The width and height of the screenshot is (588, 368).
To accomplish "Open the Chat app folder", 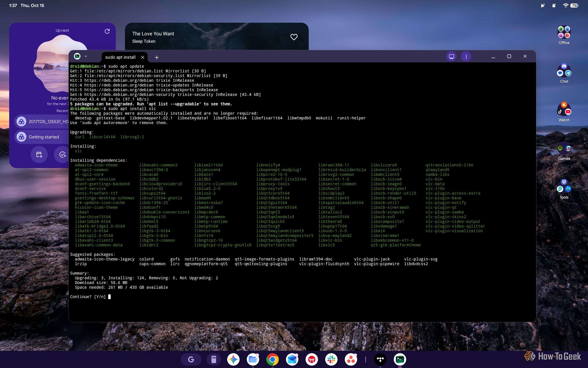I will click(564, 73).
